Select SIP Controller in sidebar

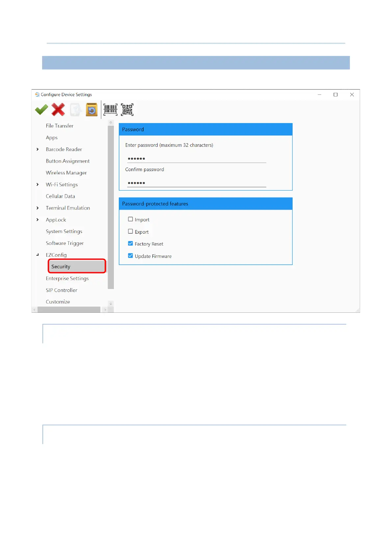coord(62,290)
